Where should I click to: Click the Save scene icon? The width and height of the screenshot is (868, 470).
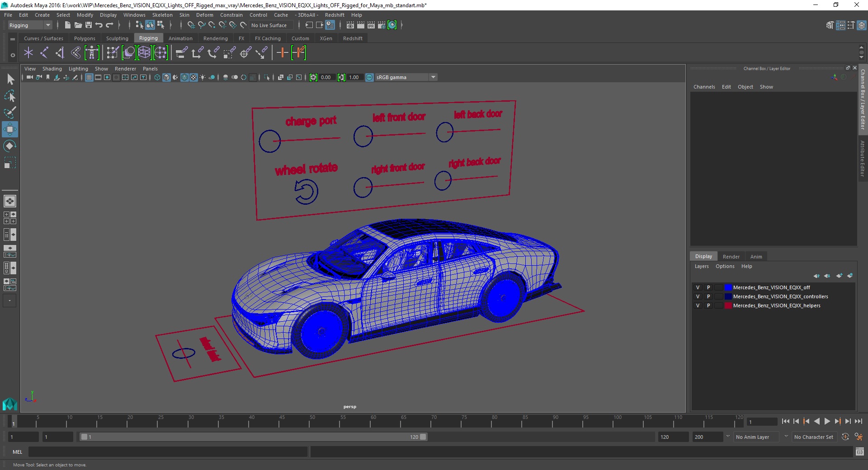tap(89, 25)
